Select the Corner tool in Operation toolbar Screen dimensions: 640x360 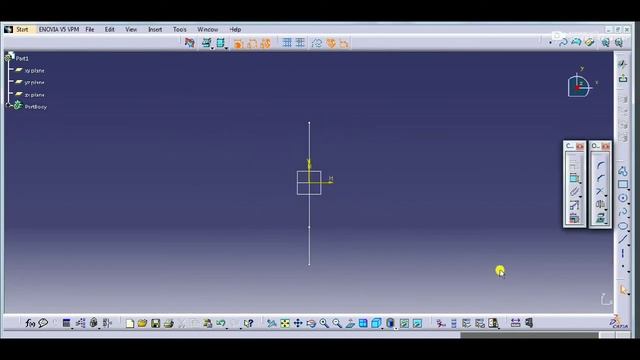tap(600, 165)
